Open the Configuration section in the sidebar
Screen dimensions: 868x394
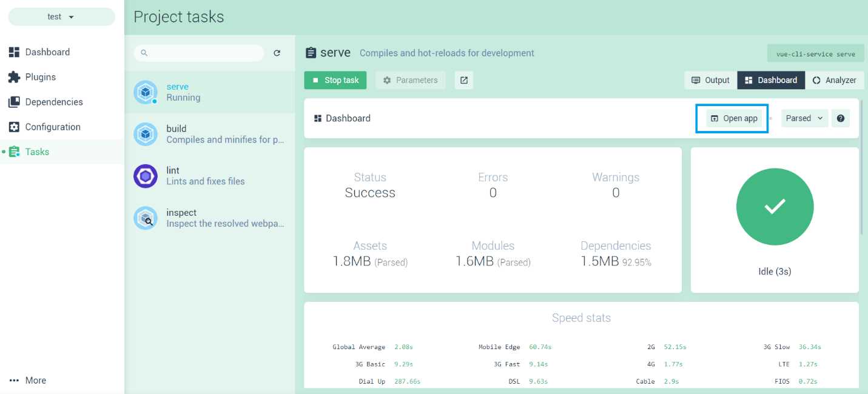pos(52,127)
